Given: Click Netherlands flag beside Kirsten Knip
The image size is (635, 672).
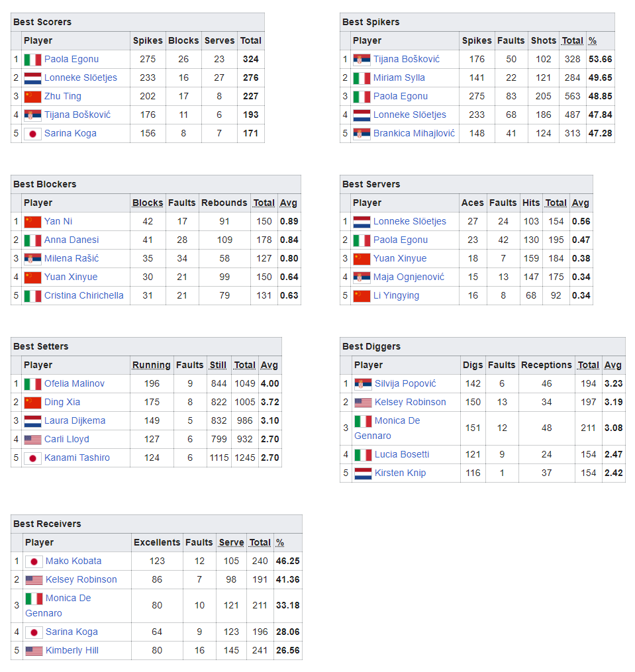Looking at the screenshot, I should point(363,473).
